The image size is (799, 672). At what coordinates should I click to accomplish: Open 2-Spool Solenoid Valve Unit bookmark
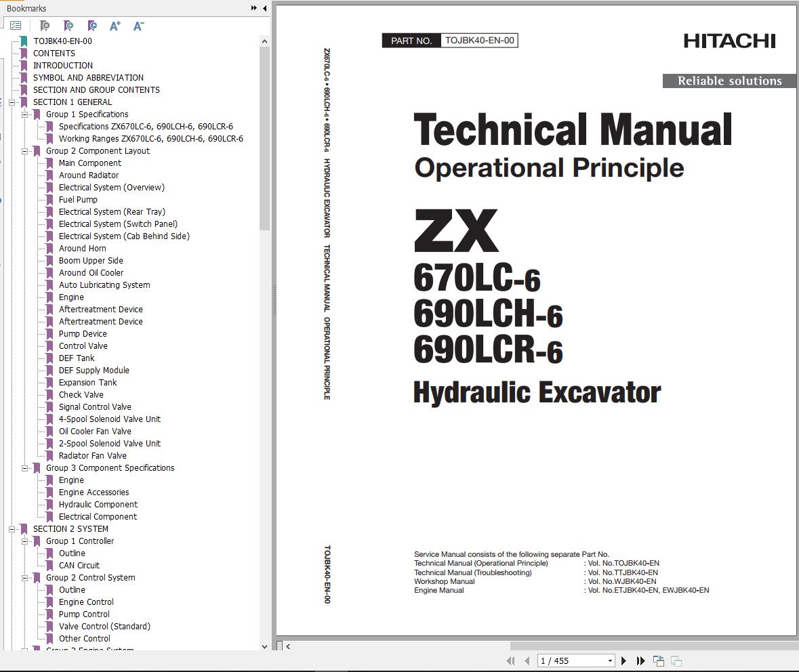coord(110,444)
